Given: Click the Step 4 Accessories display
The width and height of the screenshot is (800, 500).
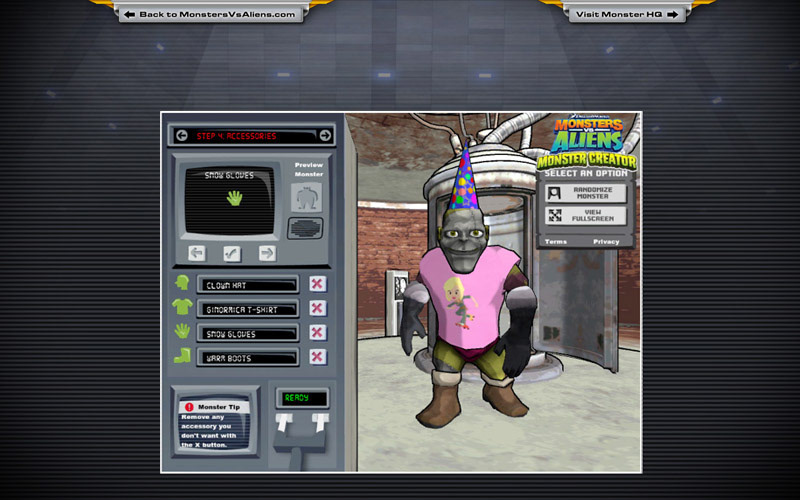Looking at the screenshot, I should [254, 136].
